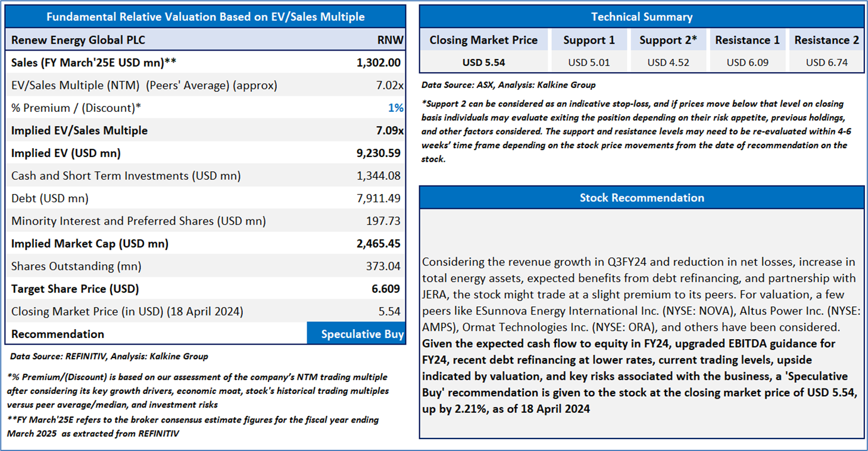This screenshot has height=451, width=868.
Task: Select the RNW ticker symbol
Action: pyautogui.click(x=390, y=40)
